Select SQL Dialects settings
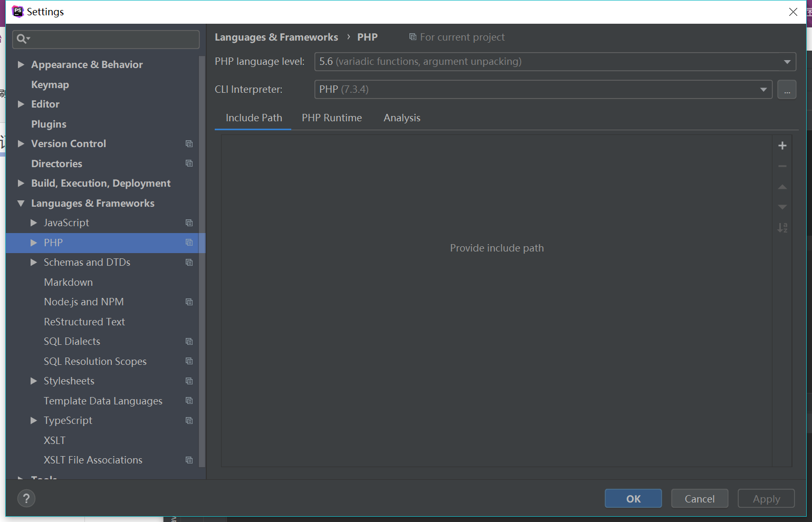This screenshot has height=522, width=812. [x=72, y=341]
